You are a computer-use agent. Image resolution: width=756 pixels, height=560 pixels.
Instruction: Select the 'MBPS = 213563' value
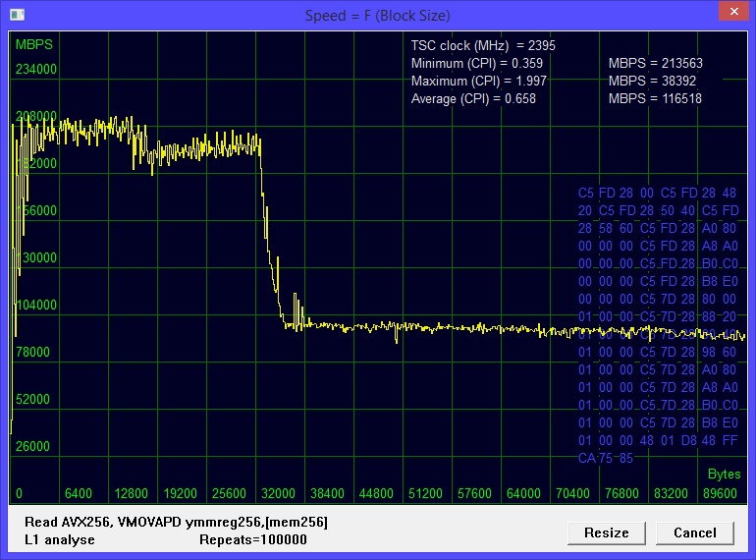[656, 63]
